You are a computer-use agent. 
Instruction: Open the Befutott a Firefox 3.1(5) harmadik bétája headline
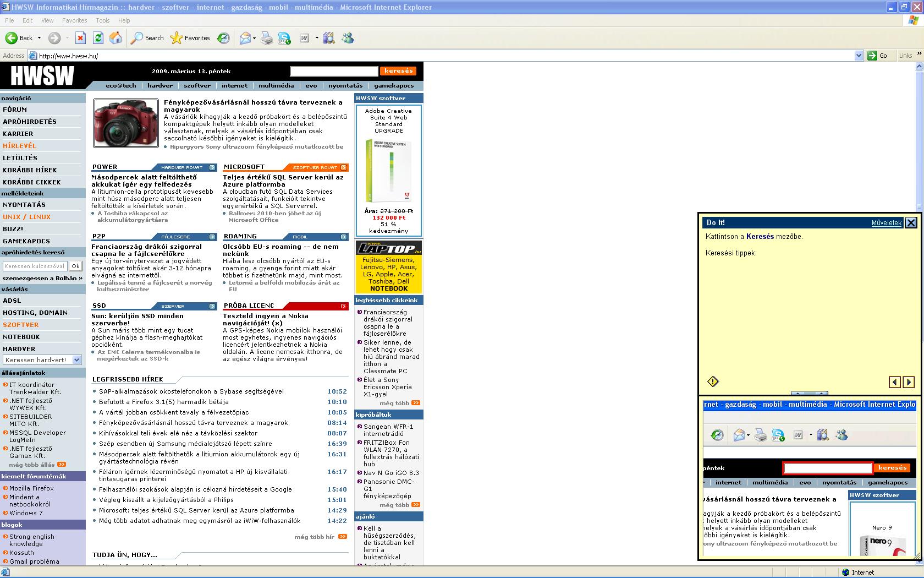(164, 402)
